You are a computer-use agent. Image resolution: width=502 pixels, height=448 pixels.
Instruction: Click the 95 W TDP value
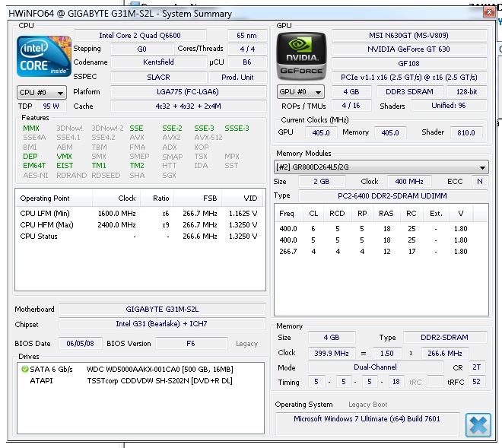click(51, 106)
